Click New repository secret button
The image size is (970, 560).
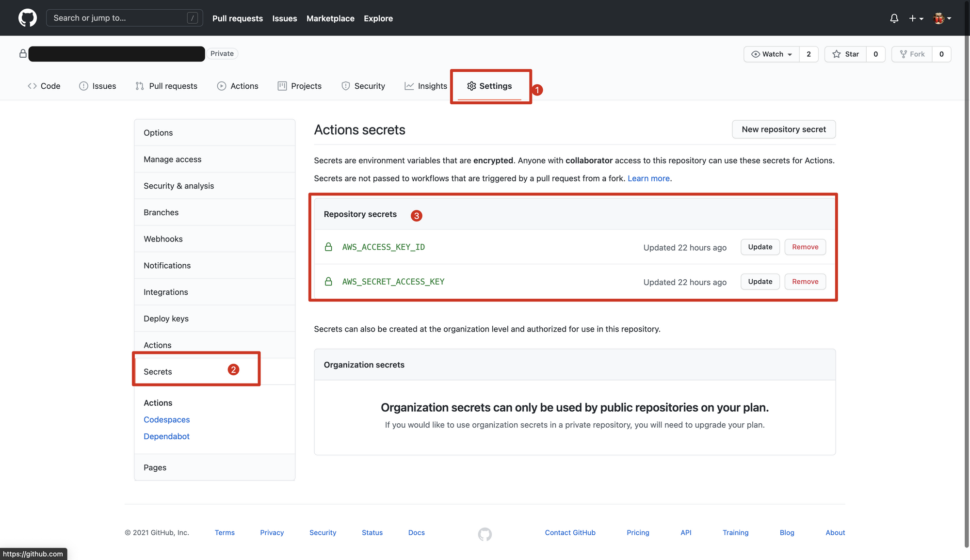pyautogui.click(x=783, y=129)
